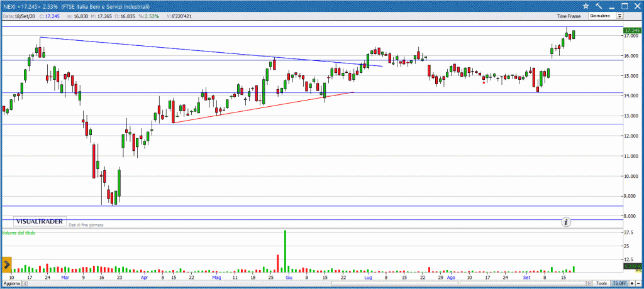
Task: Open the Time Frame dropdown arrow
Action: pyautogui.click(x=619, y=16)
